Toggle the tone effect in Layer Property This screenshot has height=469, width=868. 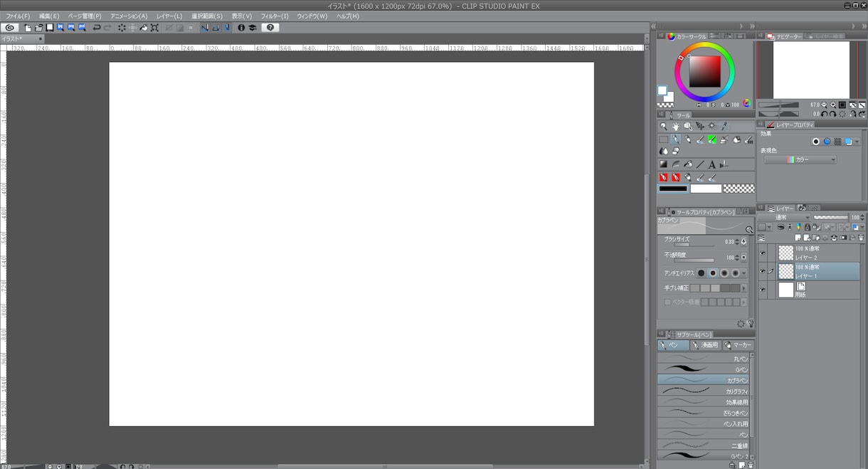point(837,142)
